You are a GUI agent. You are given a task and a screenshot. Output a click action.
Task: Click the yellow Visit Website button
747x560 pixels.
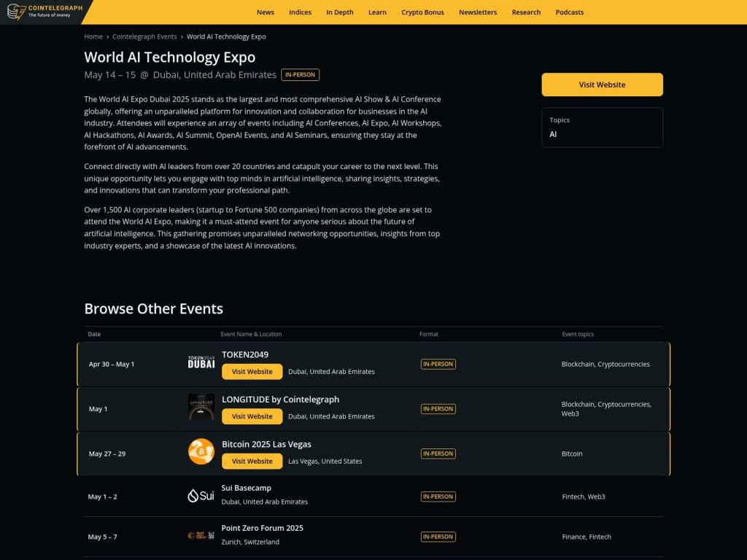(602, 85)
